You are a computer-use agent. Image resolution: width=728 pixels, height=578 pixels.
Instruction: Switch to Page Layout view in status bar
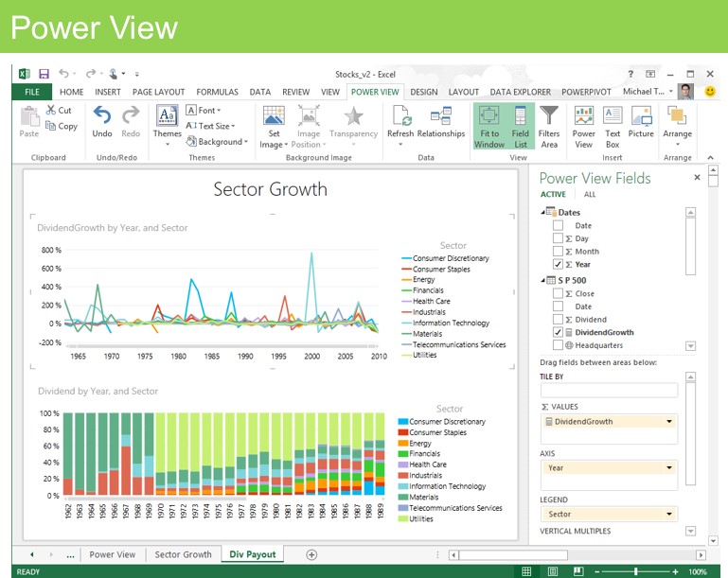[x=553, y=571]
